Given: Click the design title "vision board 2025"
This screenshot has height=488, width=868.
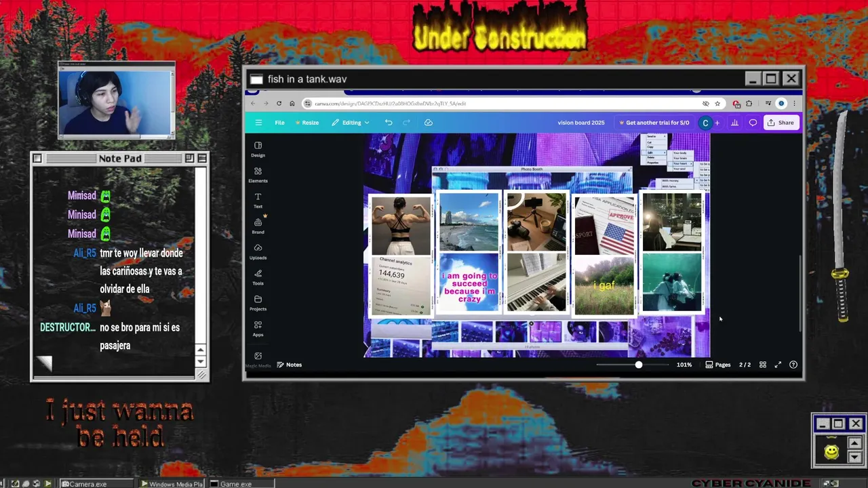Looking at the screenshot, I should [581, 123].
